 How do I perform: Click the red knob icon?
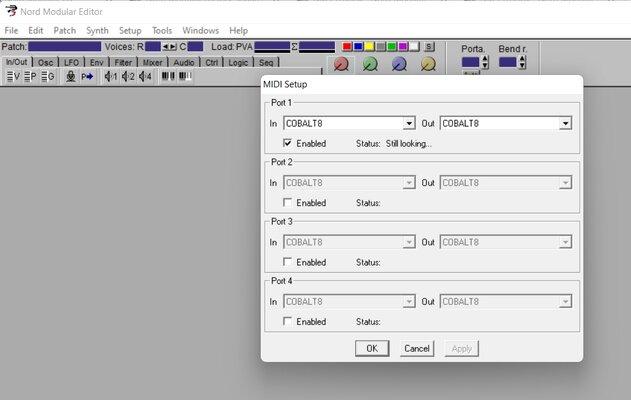point(341,64)
